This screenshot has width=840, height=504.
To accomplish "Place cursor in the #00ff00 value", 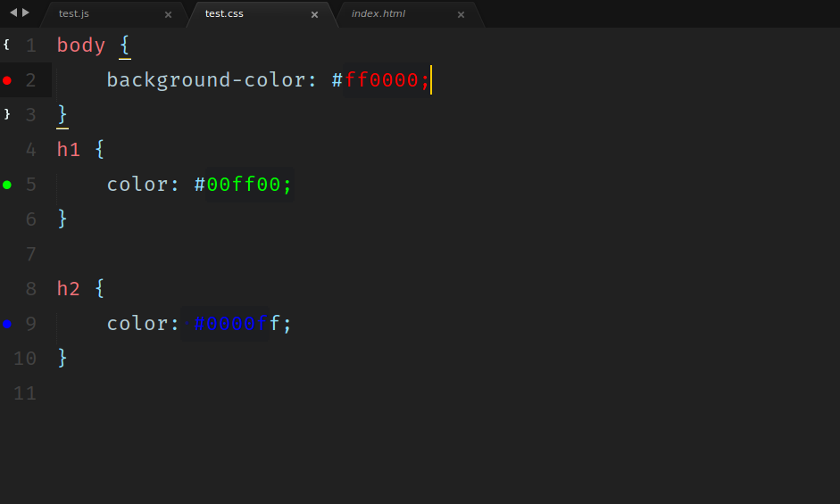I will 237,185.
